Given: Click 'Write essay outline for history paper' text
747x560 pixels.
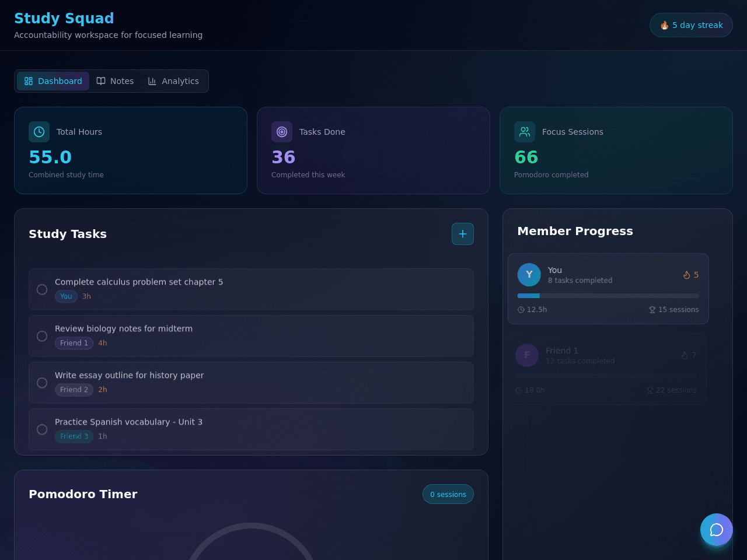Looking at the screenshot, I should click(x=130, y=375).
